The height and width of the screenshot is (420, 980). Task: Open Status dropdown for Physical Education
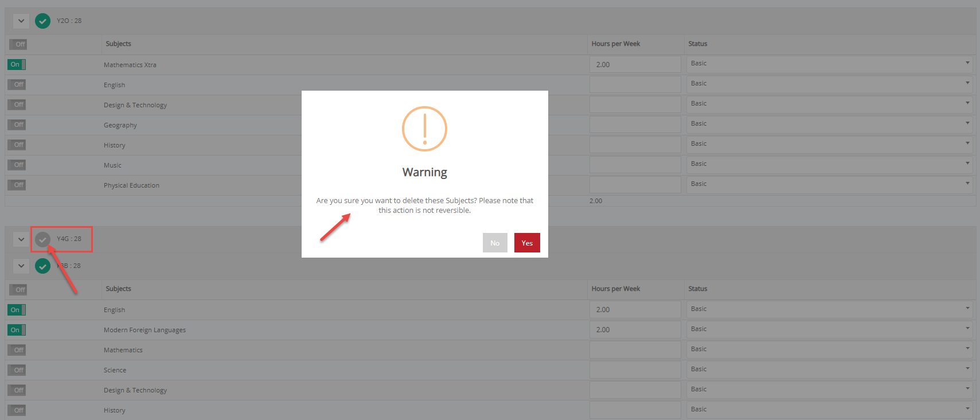830,184
